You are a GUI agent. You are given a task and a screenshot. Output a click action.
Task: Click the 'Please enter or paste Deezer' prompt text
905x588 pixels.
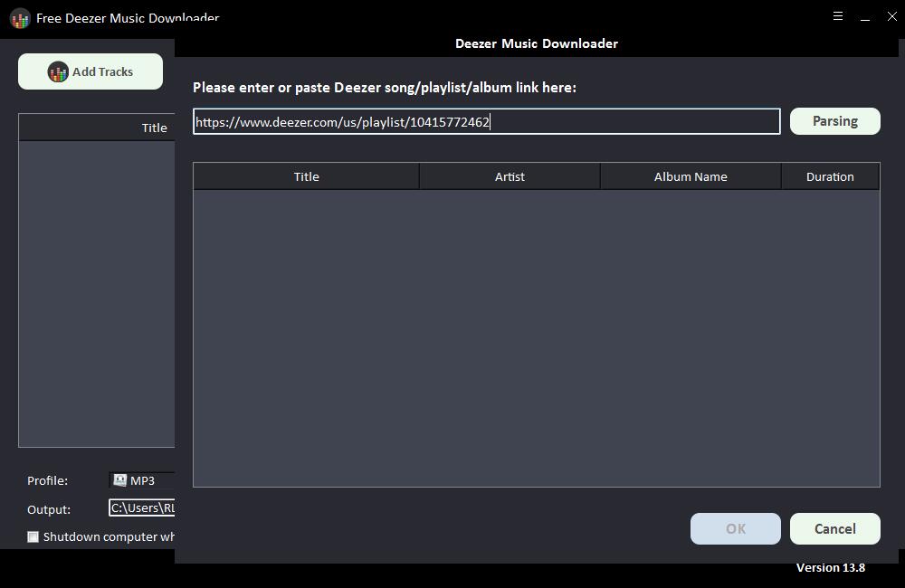tap(385, 88)
